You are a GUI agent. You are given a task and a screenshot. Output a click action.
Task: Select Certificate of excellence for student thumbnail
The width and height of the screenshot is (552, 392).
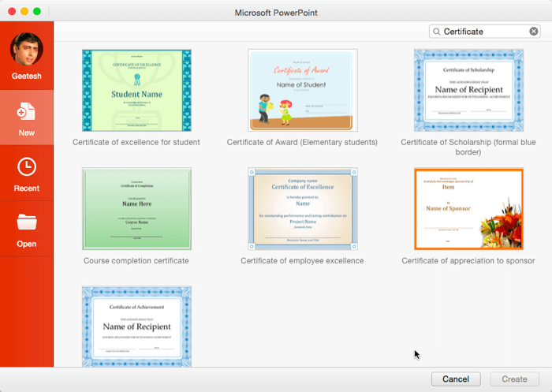tap(137, 91)
